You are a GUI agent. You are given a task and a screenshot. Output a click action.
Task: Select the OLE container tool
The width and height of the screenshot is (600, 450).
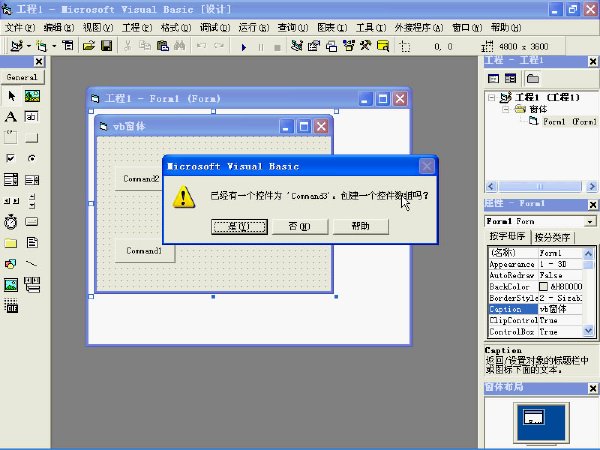point(11,306)
